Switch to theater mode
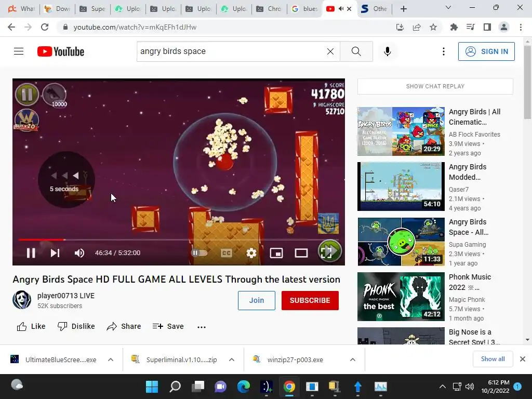 pos(301,253)
